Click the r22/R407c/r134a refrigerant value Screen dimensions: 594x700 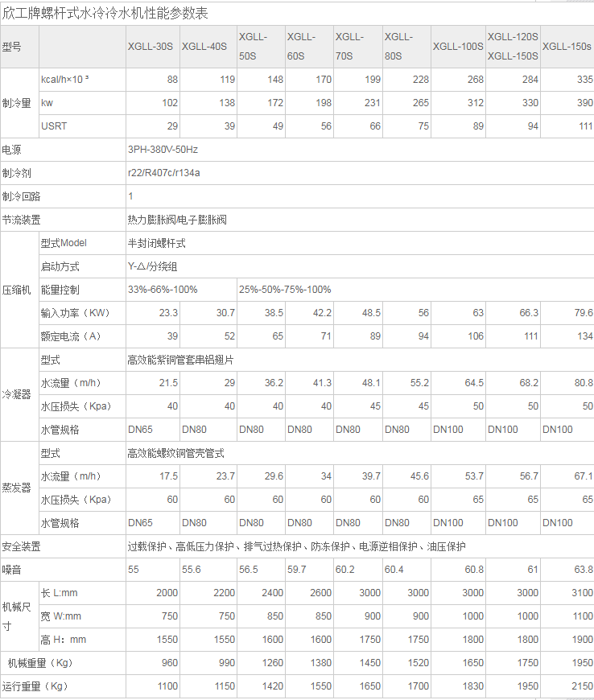(x=164, y=173)
